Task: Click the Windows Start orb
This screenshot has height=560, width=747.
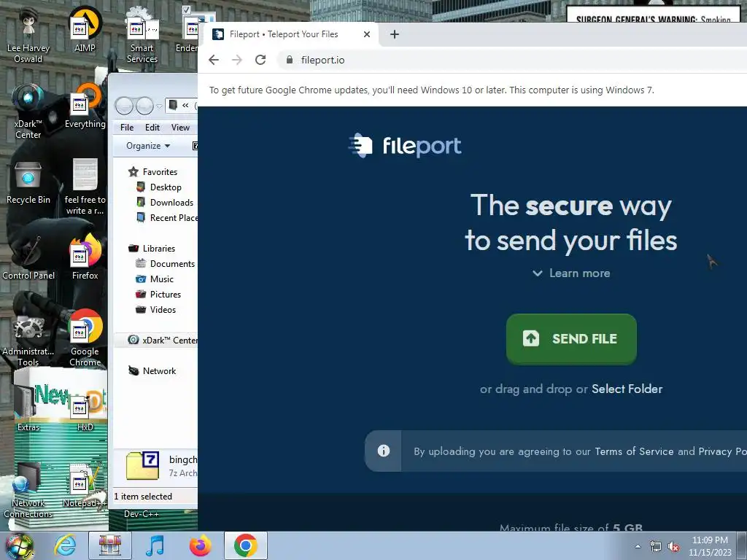Action: tap(19, 546)
